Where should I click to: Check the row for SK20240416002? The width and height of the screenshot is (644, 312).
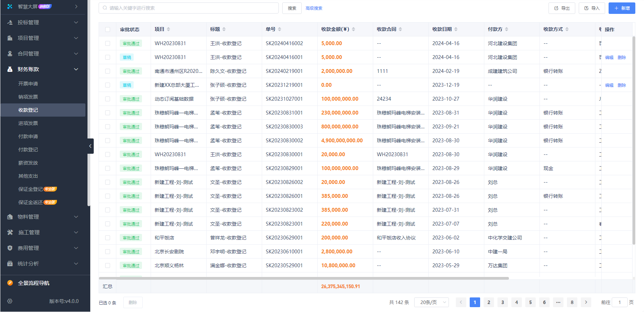(x=108, y=43)
